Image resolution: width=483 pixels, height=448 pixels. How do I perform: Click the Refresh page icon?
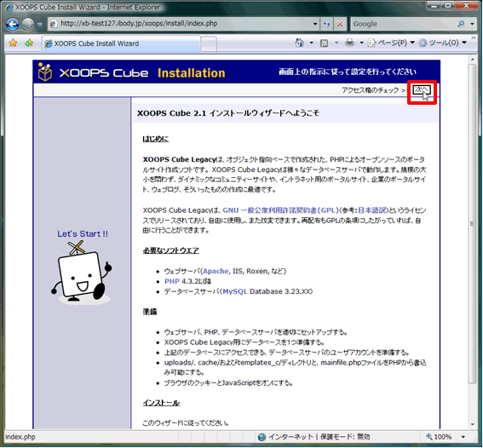pos(326,24)
